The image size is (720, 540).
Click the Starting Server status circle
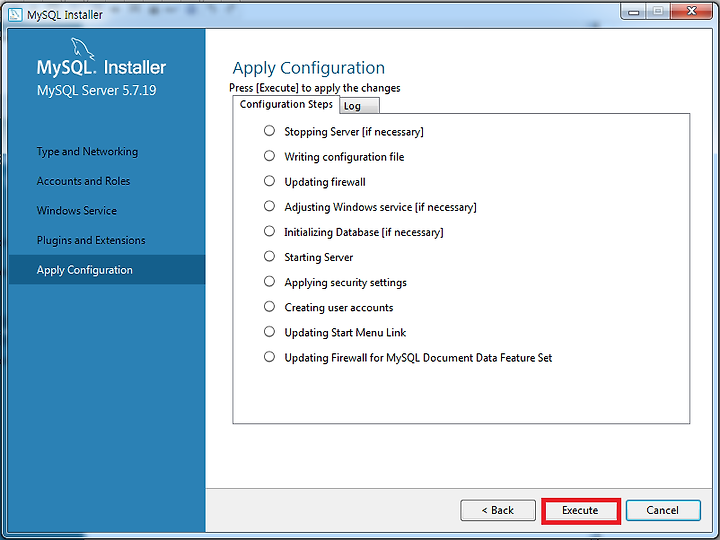(269, 256)
